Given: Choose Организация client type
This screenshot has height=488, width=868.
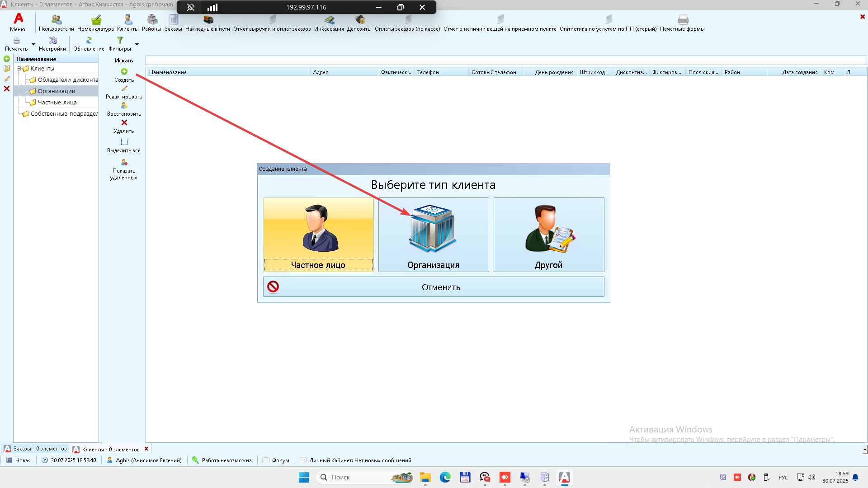Looking at the screenshot, I should click(434, 235).
